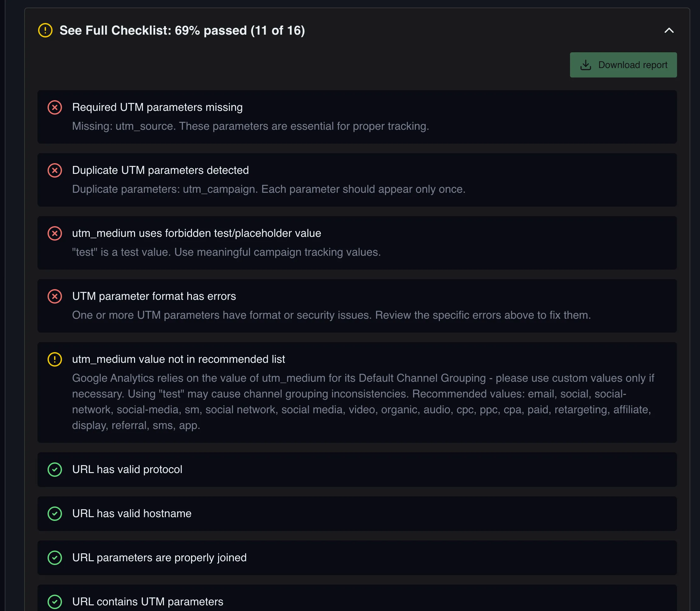700x611 pixels.
Task: Click the green check for URL has valid hostname
Action: click(x=54, y=513)
